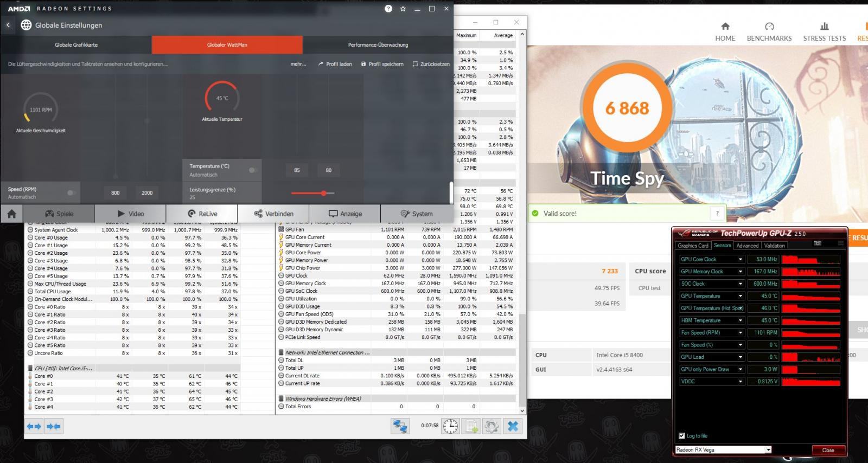Screen dimensions: 868x463
Task: Open the Video section in Radeon Settings
Action: coord(131,214)
